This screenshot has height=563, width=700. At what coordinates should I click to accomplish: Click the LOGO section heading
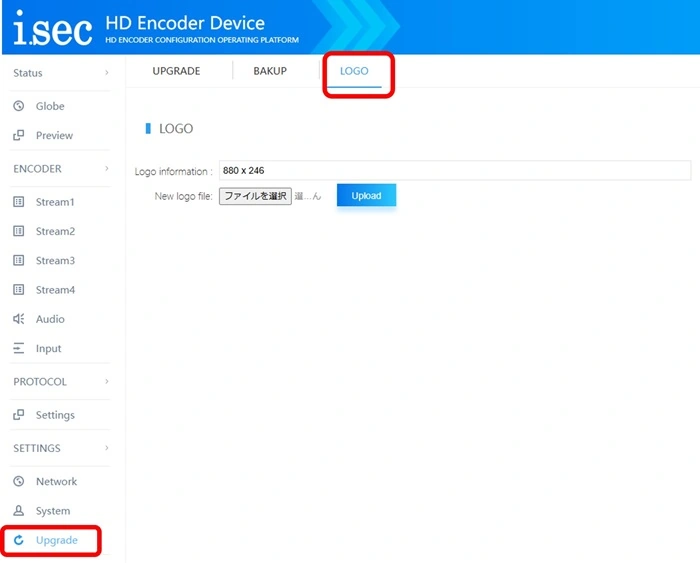[x=176, y=129]
